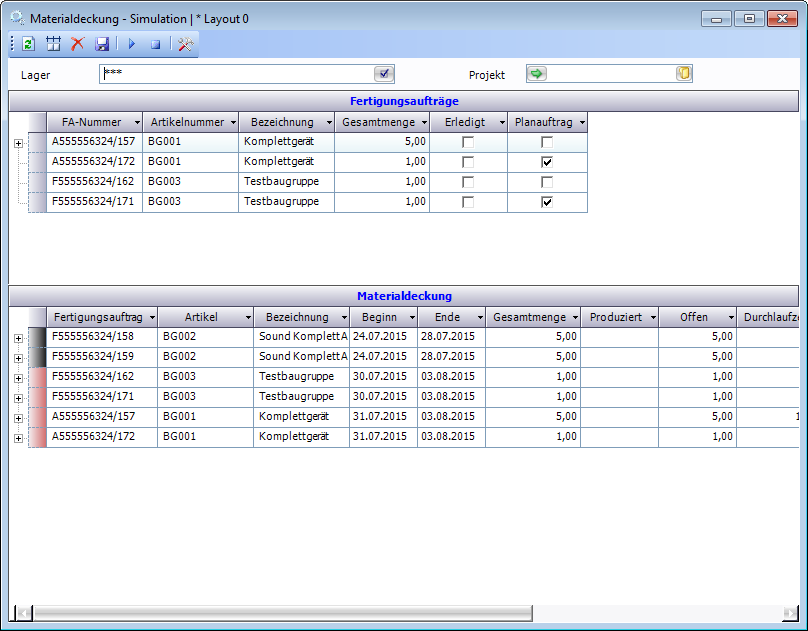808x631 pixels.
Task: Enable Erledigt checkbox for A555556324/157
Action: 467,142
